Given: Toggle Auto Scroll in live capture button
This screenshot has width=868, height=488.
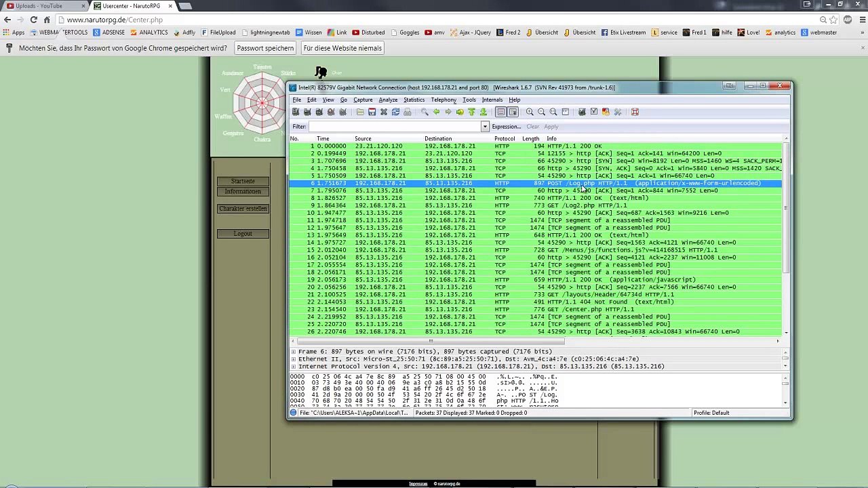Looking at the screenshot, I should (x=513, y=112).
